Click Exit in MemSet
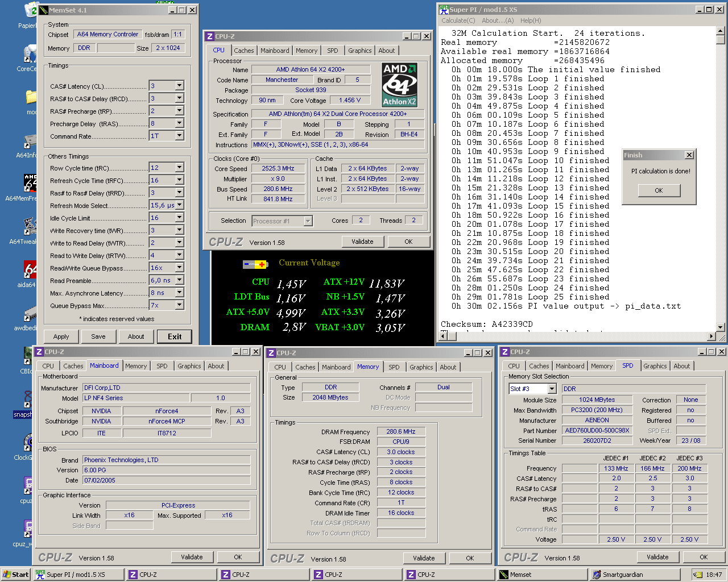Viewport: 728px width, 582px height. (x=175, y=336)
